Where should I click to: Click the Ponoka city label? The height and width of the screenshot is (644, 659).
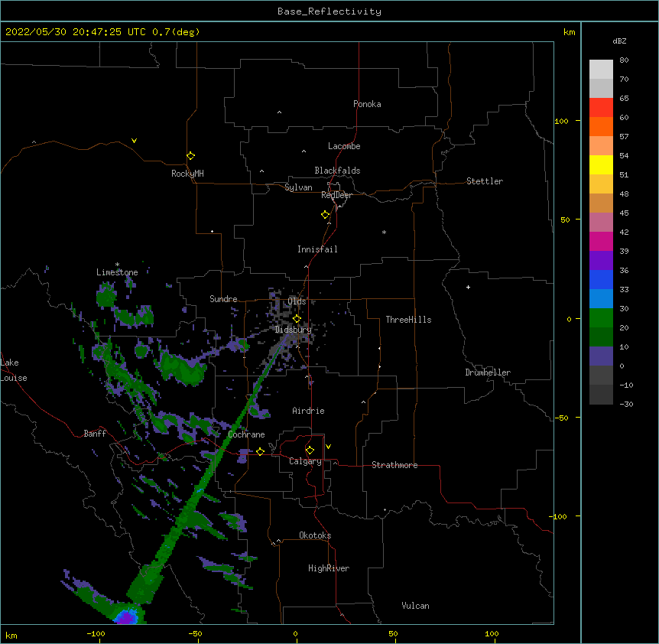tap(367, 104)
